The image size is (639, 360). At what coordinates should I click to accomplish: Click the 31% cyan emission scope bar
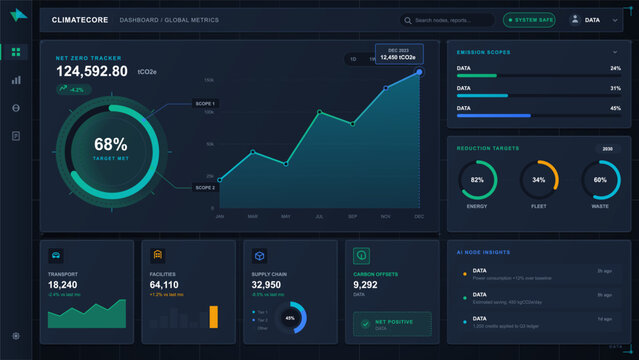point(482,96)
